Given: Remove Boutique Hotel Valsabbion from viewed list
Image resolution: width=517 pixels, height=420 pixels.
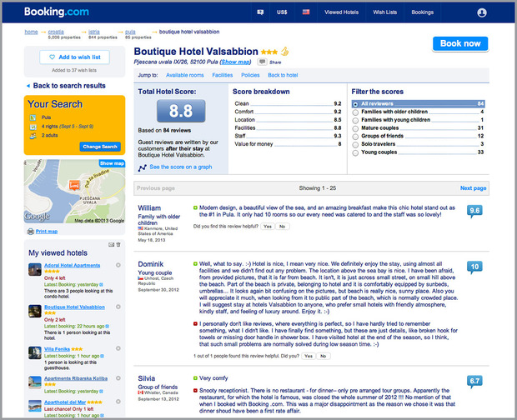Looking at the screenshot, I should coord(118,307).
